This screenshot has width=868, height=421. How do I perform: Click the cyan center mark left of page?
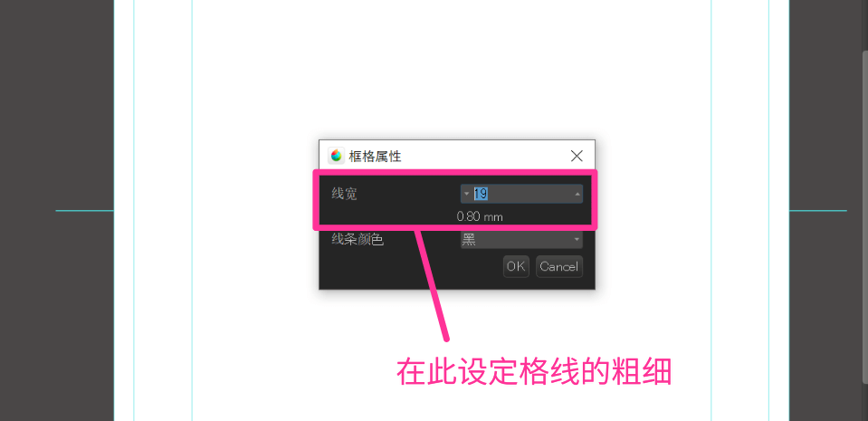(x=84, y=210)
